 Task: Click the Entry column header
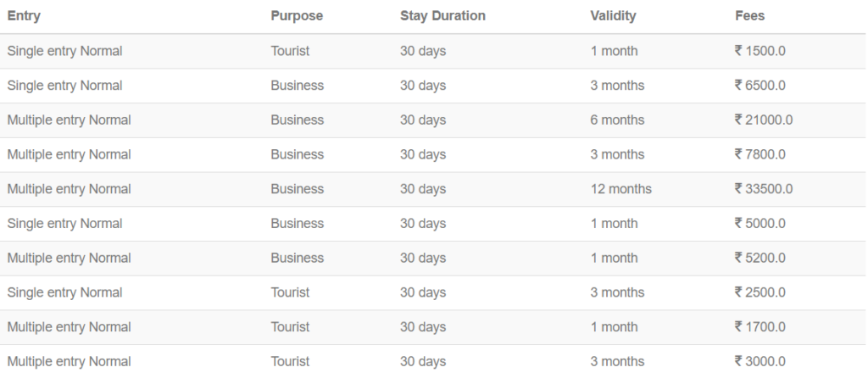(x=24, y=16)
